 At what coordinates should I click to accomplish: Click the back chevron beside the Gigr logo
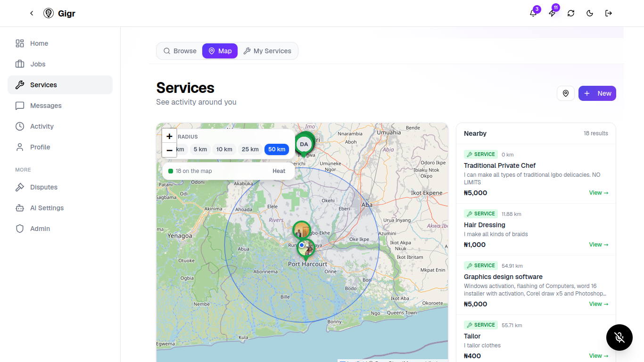[x=32, y=13]
